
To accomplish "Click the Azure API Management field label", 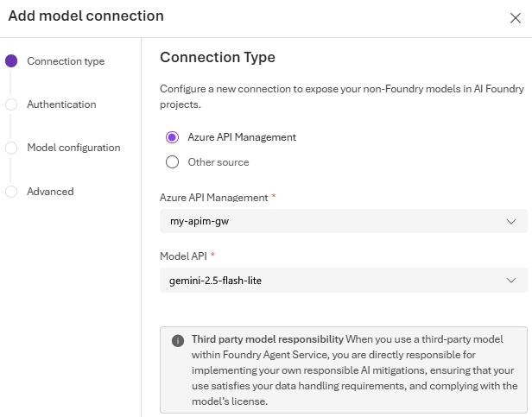I will click(214, 198).
